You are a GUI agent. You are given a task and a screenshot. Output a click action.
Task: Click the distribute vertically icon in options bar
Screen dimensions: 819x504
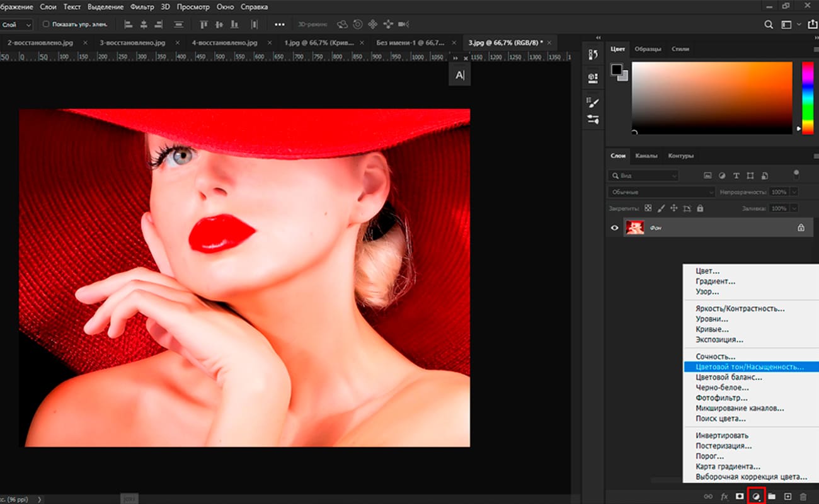pyautogui.click(x=179, y=25)
